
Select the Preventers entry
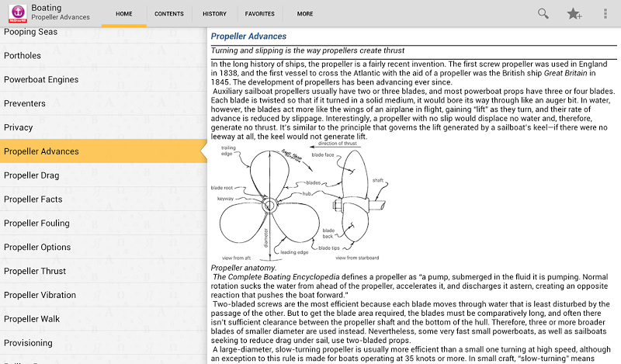pyautogui.click(x=103, y=103)
